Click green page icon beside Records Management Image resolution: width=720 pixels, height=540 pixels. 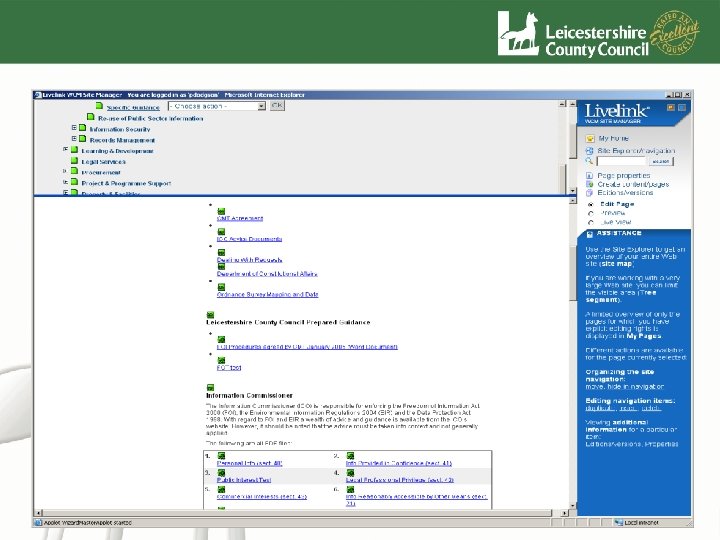[82, 139]
